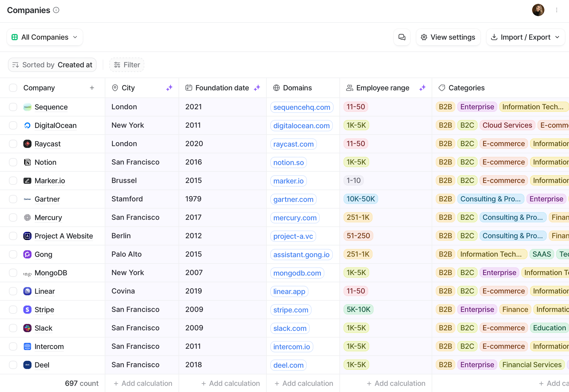Click the plus icon in Company header

[92, 88]
